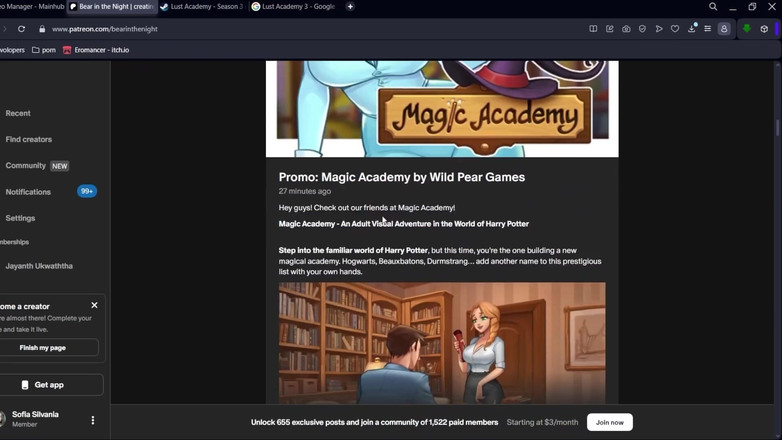
Task: Open the three-dot menu beside Sofia Silvania
Action: pos(93,420)
